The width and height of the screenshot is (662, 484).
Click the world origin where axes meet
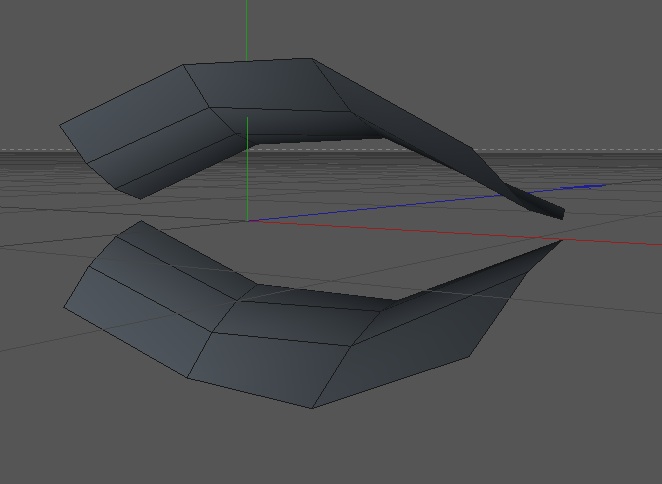click(x=247, y=220)
